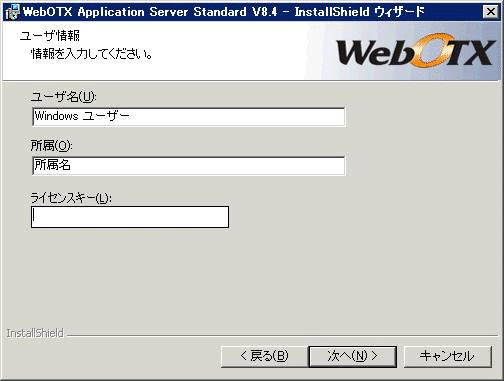Screen dimensions: 504x381
Task: Proceed with the 次へ(N) button
Action: click(353, 356)
